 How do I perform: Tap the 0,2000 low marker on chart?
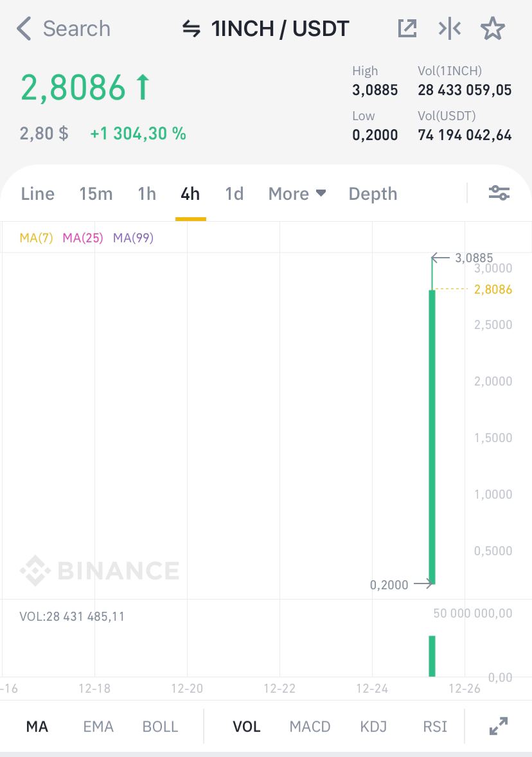[x=389, y=585]
